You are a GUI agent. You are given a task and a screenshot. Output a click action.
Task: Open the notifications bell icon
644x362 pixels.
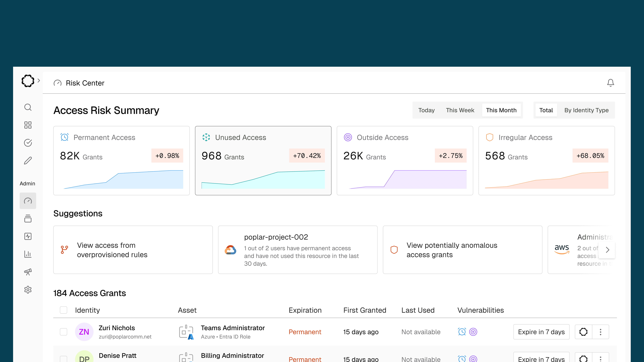pyautogui.click(x=610, y=83)
